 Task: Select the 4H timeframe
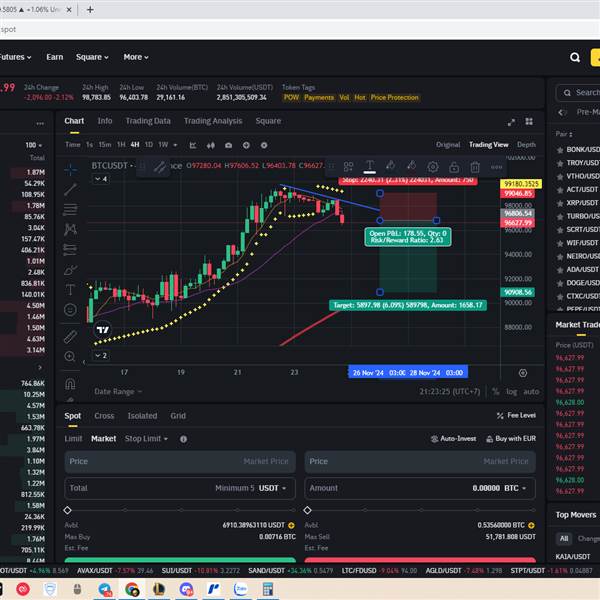(x=135, y=145)
